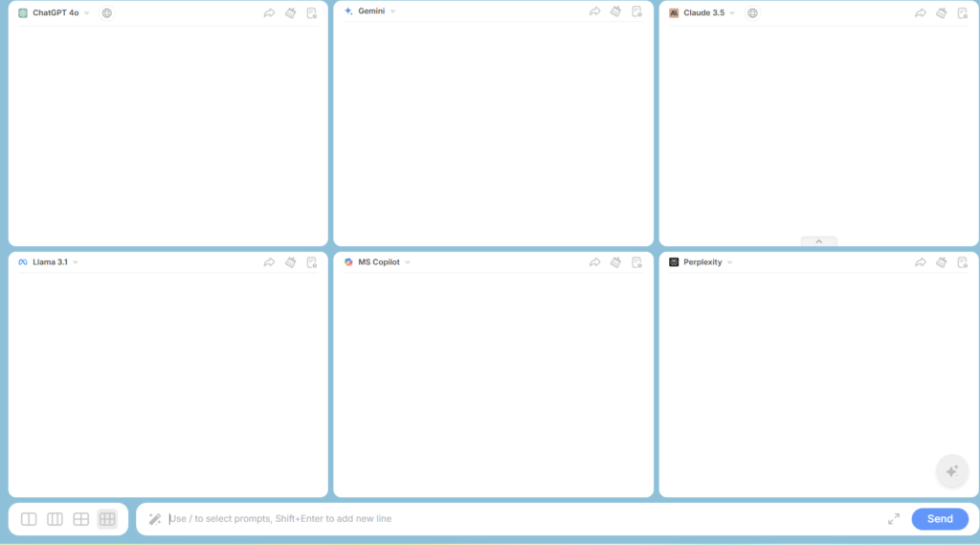Viewport: 980px width, 545px height.
Task: Click the share icon in Gemini panel
Action: (594, 11)
